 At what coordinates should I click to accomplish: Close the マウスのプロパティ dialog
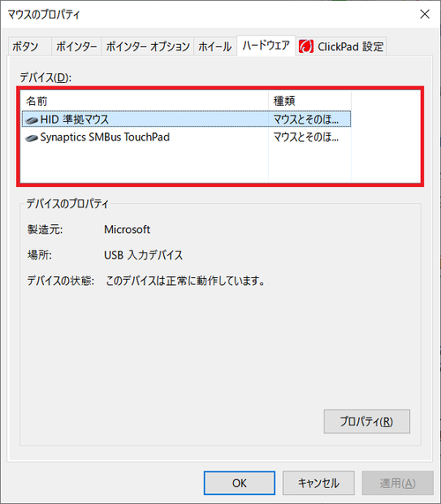pos(424,14)
